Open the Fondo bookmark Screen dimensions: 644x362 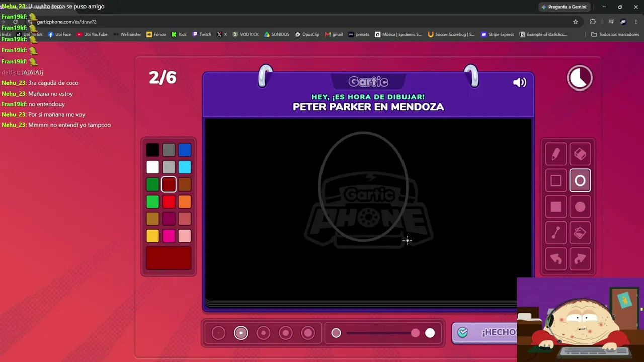pos(156,34)
